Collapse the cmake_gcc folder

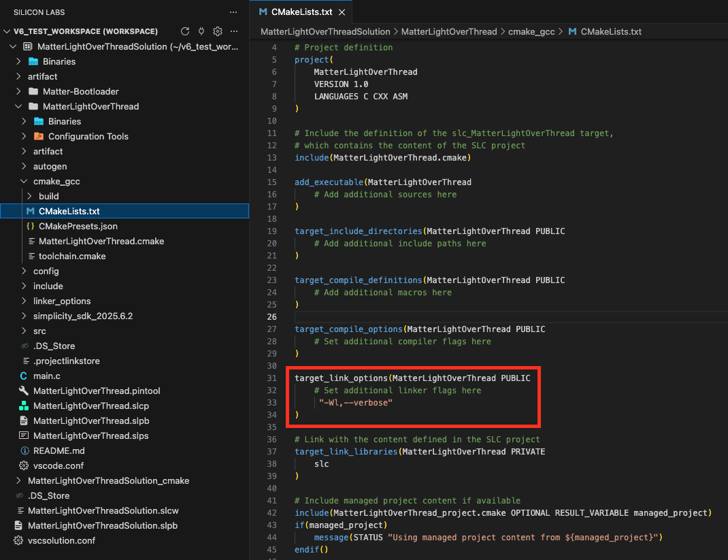click(56, 181)
